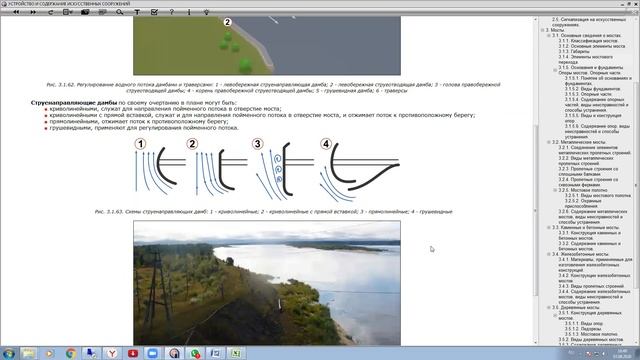Viewport: 640px width, 360px height.
Task: Click the refresh arrow icon in toolbar
Action: pyautogui.click(x=51, y=12)
